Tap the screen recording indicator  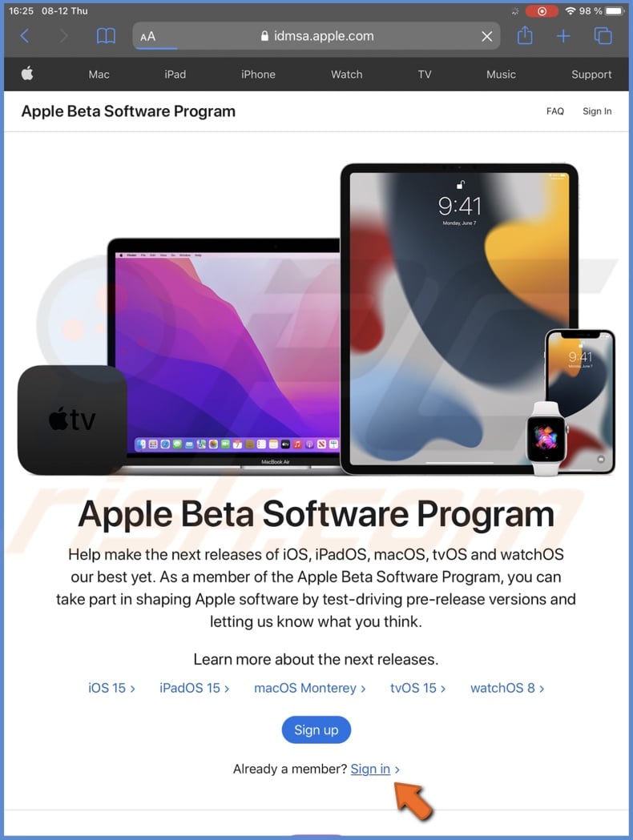click(542, 11)
